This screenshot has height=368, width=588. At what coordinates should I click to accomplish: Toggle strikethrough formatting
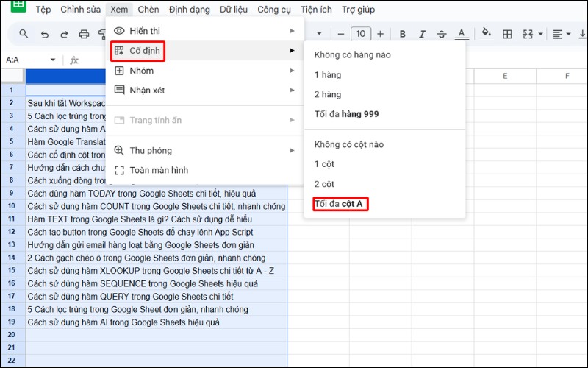tap(441, 34)
